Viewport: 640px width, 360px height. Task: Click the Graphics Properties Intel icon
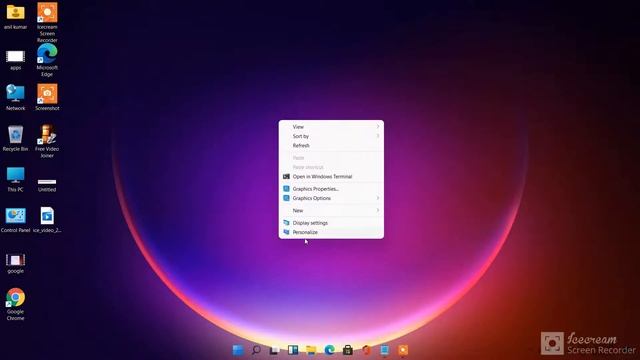click(x=286, y=189)
